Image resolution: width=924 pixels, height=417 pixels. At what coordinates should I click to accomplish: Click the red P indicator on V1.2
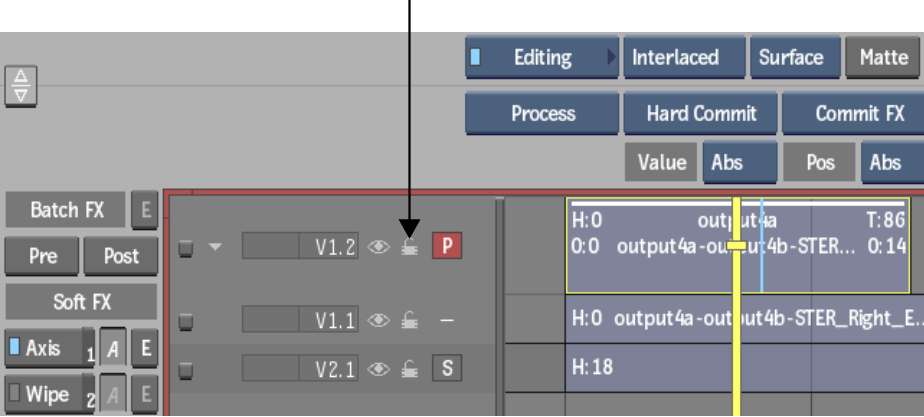[x=447, y=246]
